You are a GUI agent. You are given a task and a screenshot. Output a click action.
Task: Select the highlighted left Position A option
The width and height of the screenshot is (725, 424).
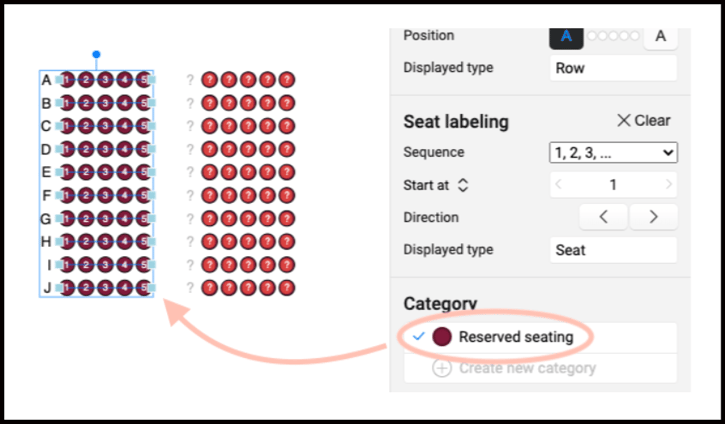566,36
